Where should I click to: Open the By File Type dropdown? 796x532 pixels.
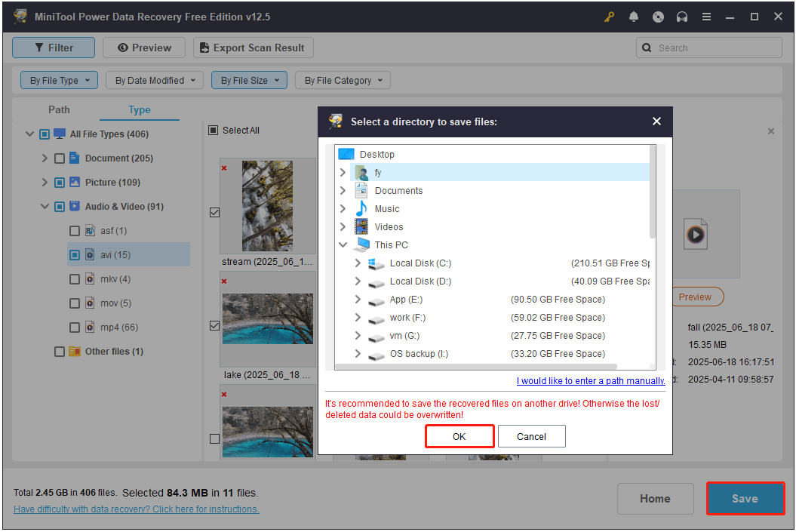60,80
